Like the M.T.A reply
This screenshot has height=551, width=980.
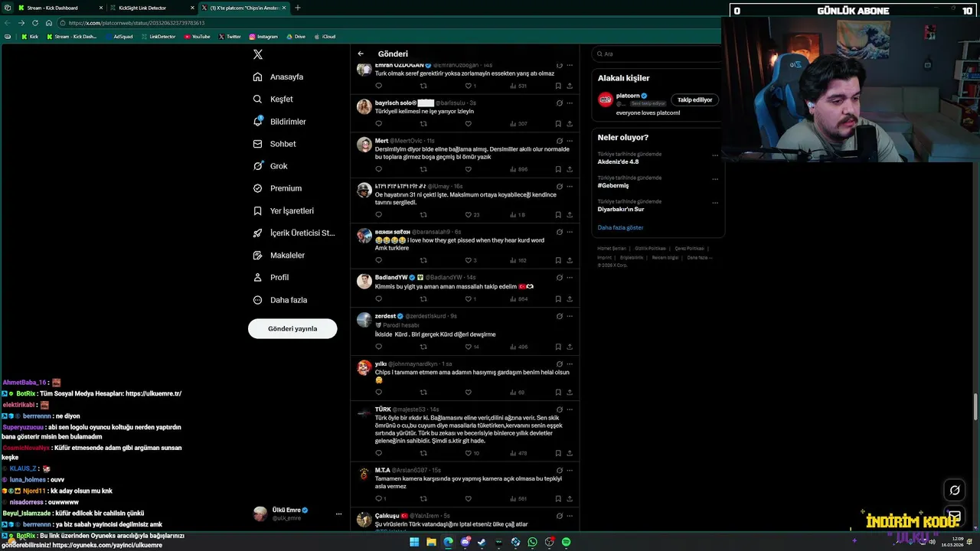click(x=469, y=499)
